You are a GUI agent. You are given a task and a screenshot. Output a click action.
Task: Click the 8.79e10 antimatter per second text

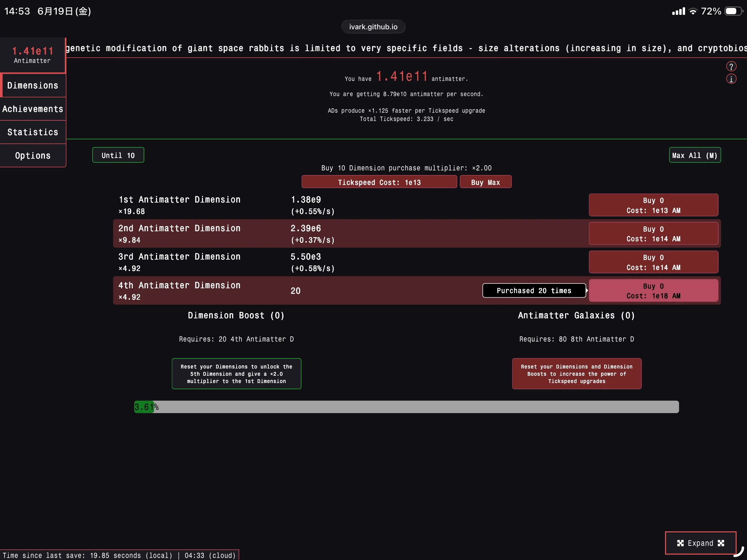point(406,94)
